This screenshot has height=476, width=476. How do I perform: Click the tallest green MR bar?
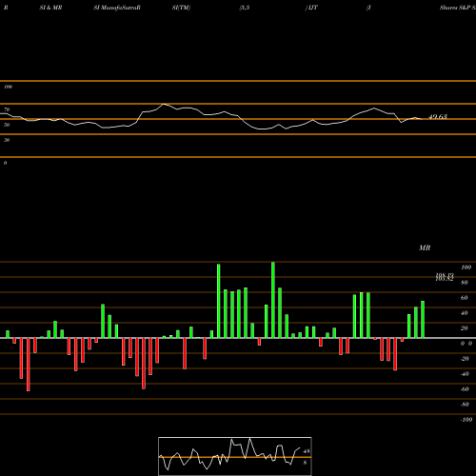click(273, 300)
